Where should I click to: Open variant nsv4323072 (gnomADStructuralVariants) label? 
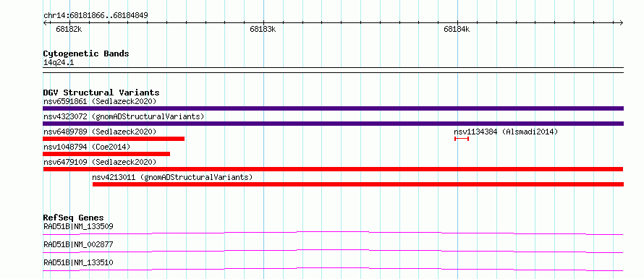click(x=124, y=116)
